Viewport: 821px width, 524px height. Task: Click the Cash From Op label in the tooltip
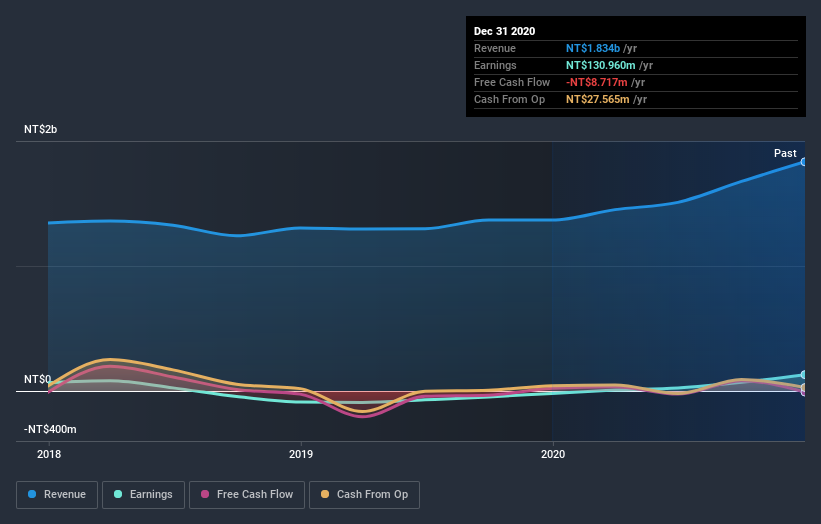(x=509, y=99)
